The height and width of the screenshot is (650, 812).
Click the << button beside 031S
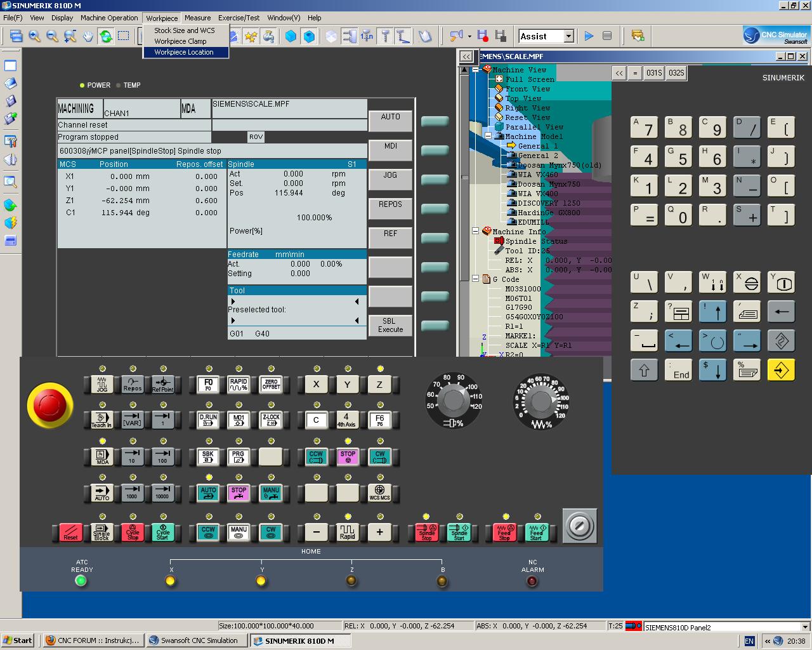[x=619, y=73]
